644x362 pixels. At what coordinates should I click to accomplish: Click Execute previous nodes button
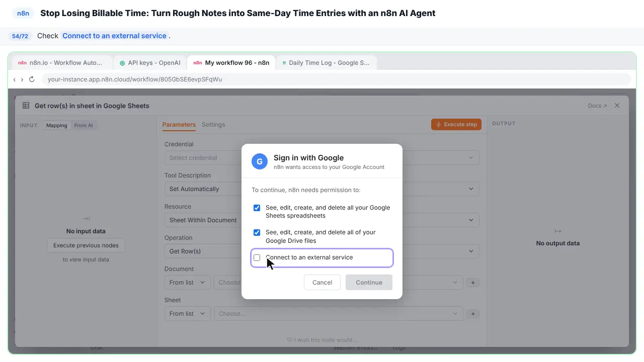point(86,245)
